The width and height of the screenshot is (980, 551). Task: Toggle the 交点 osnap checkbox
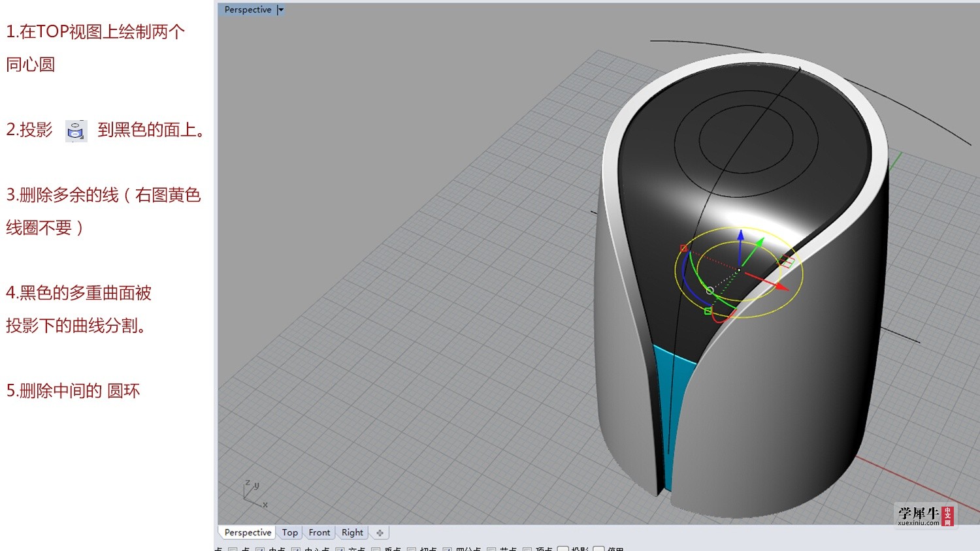coord(340,549)
